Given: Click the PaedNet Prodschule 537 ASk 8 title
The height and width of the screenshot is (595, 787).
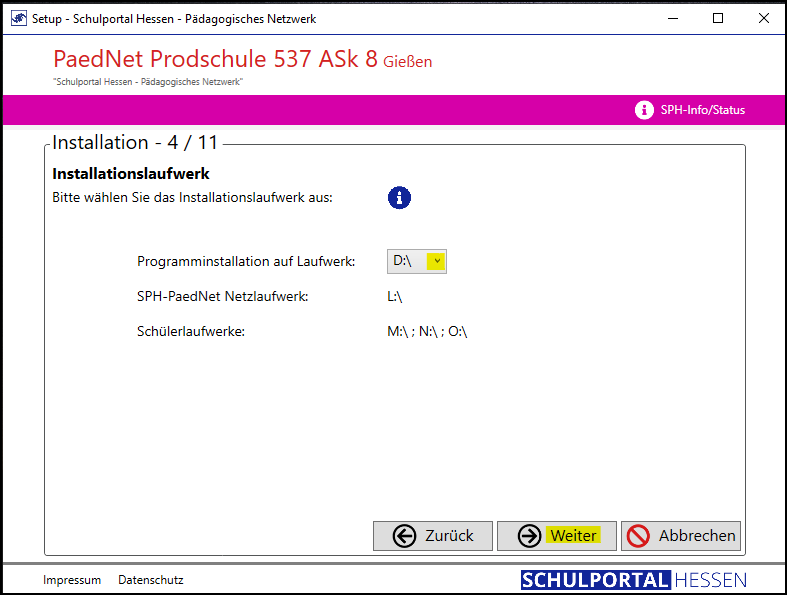Looking at the screenshot, I should [215, 59].
